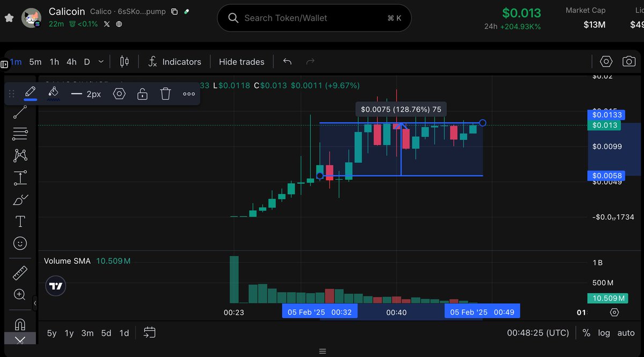
Task: Set range to 5y
Action: (x=52, y=333)
